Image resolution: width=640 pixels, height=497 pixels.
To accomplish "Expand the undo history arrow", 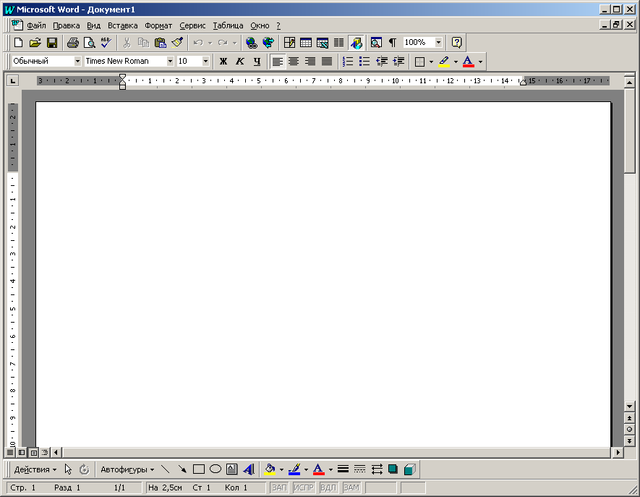I will (x=210, y=42).
